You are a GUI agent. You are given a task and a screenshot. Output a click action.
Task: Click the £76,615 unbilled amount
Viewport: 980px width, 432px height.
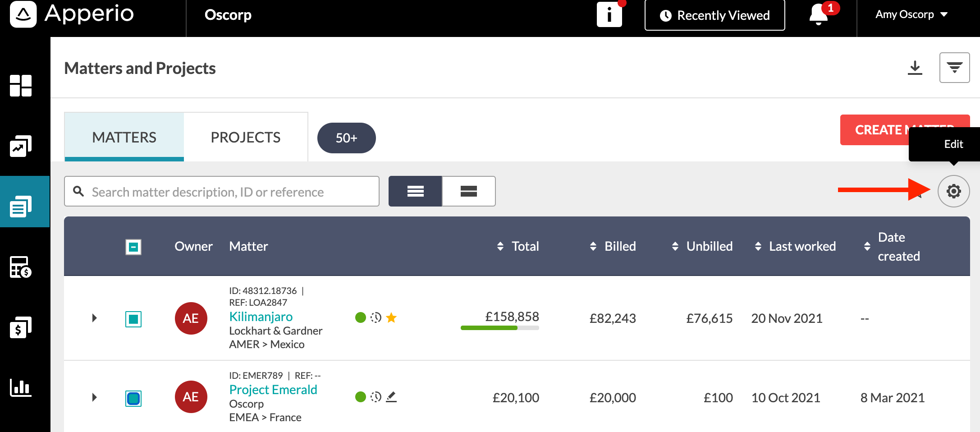[x=710, y=318]
